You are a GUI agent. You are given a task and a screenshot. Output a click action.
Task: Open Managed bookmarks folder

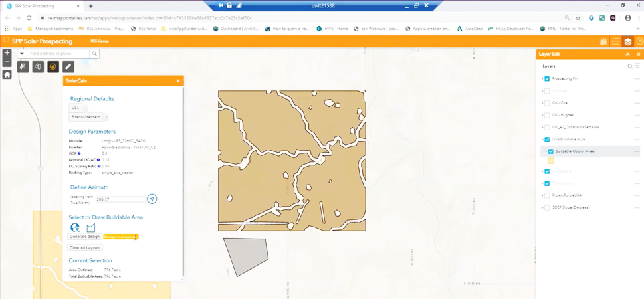(50, 29)
